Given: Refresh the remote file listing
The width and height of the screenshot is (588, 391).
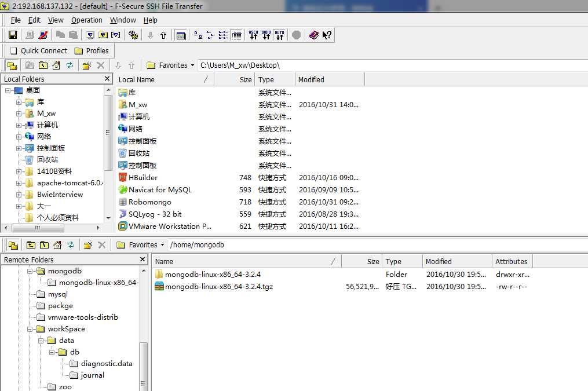Looking at the screenshot, I should tap(71, 245).
